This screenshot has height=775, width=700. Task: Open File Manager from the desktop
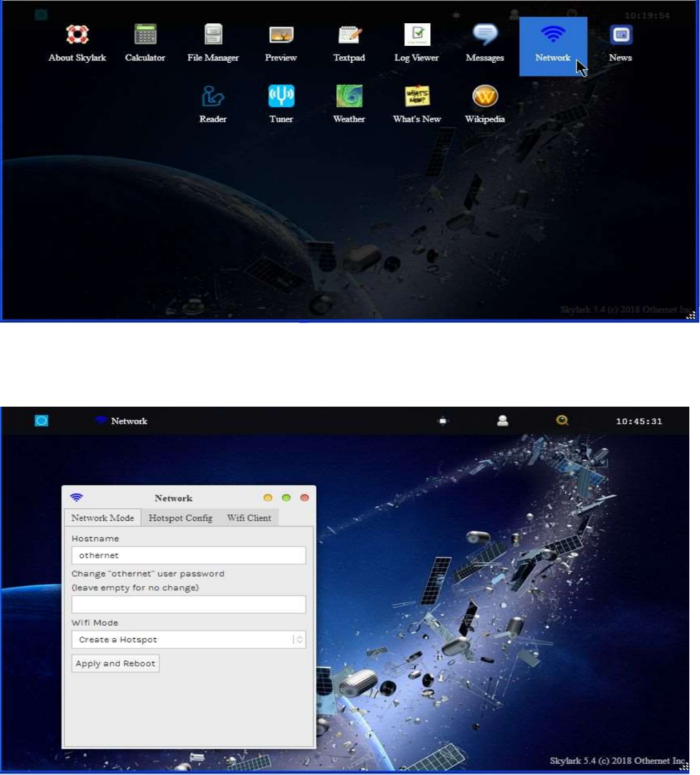(213, 43)
